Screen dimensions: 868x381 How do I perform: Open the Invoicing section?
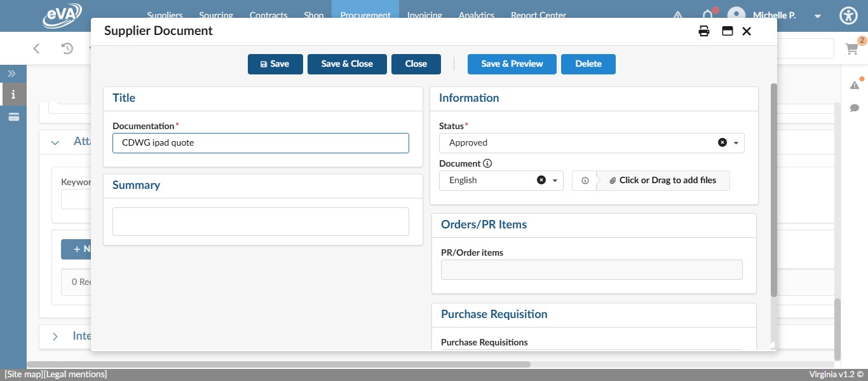(x=424, y=14)
